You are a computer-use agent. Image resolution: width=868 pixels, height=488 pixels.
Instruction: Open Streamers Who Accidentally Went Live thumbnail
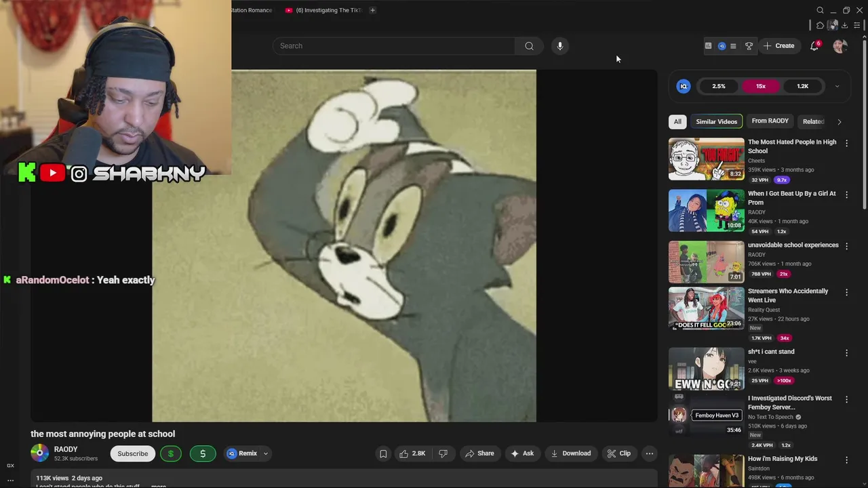(706, 308)
